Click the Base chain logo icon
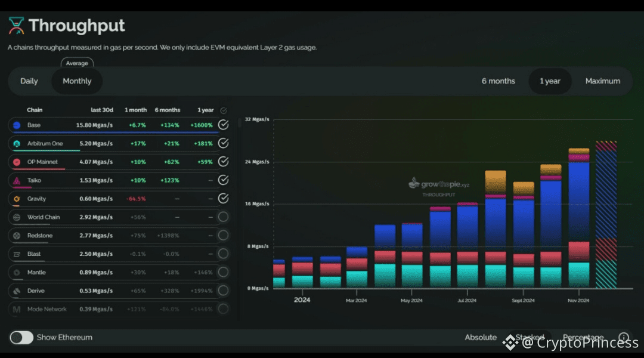644x358 pixels. click(17, 125)
